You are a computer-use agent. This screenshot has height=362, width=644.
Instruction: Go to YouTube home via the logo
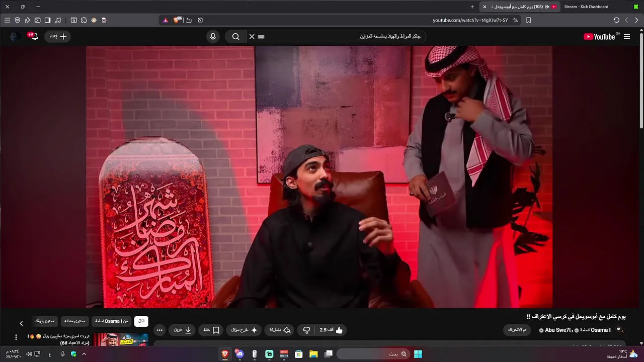pyautogui.click(x=599, y=37)
